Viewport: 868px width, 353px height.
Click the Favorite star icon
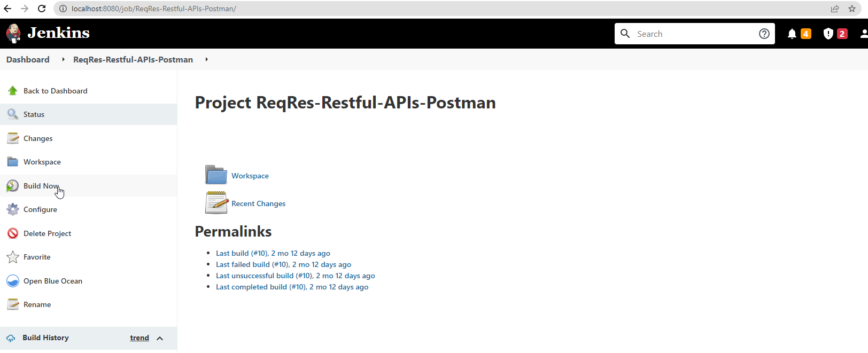pos(13,257)
